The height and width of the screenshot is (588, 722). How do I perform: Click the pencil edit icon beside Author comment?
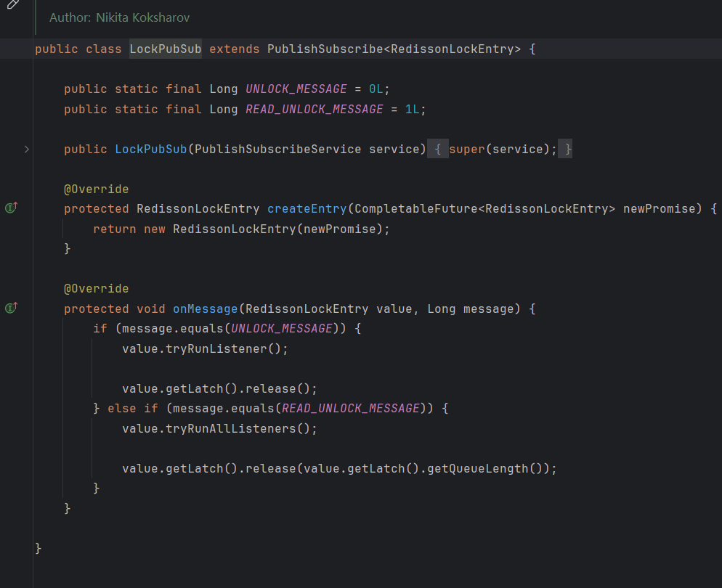tap(12, 4)
